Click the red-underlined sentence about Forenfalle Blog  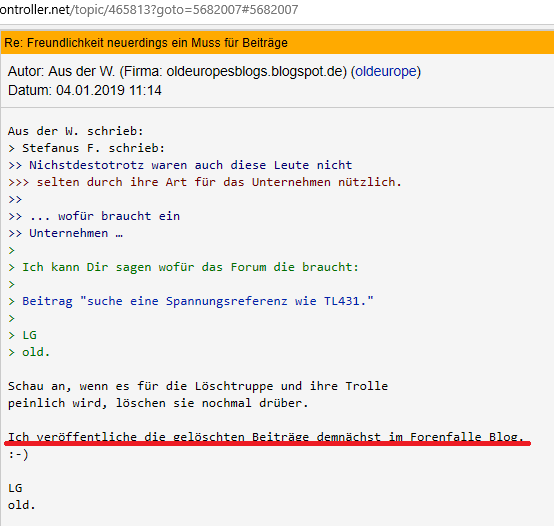point(266,437)
